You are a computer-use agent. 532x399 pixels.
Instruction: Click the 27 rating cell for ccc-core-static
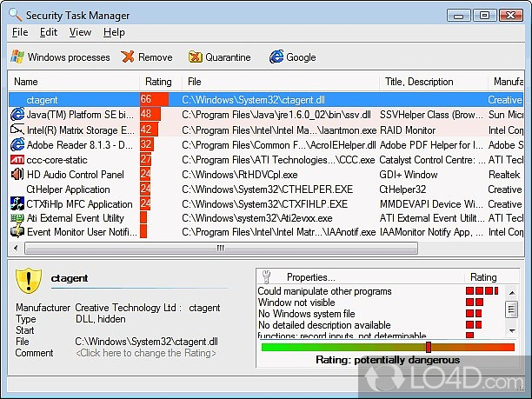146,159
